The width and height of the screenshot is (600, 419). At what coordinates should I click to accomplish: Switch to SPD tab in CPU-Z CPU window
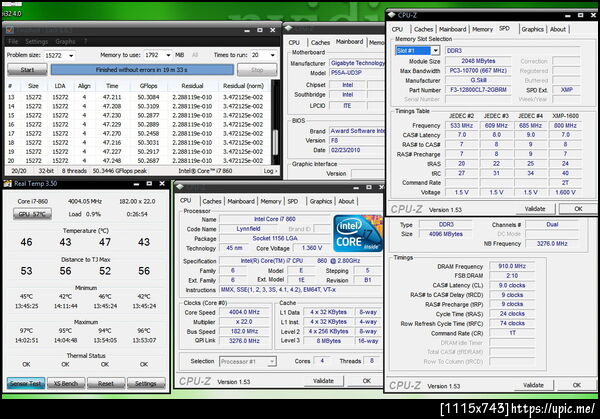(x=292, y=201)
